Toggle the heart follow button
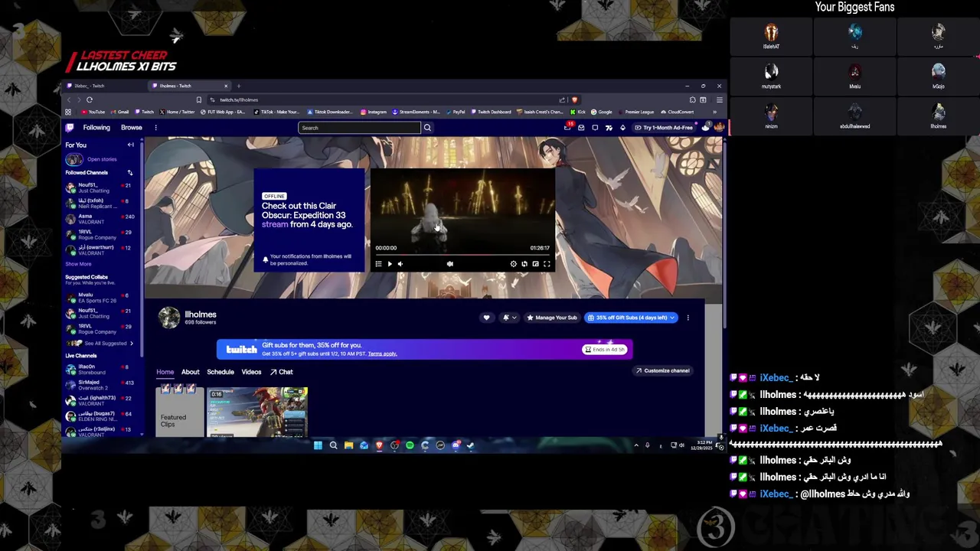This screenshot has width=980, height=551. point(486,318)
